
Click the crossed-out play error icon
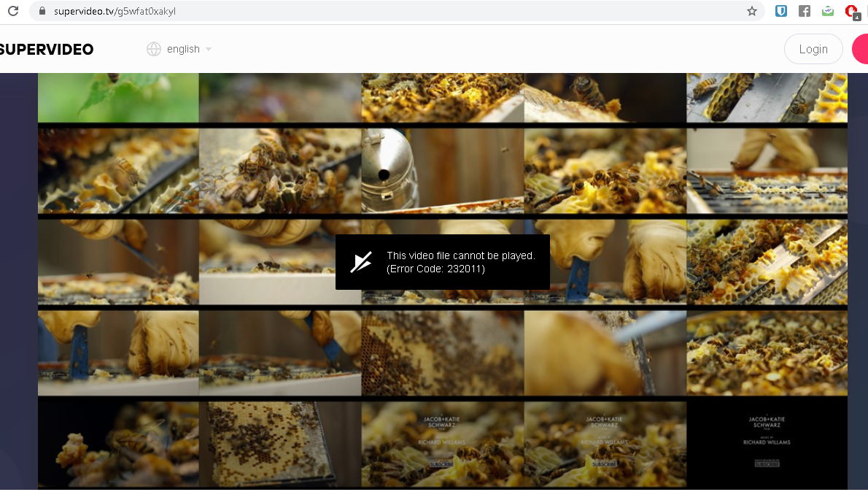point(361,262)
